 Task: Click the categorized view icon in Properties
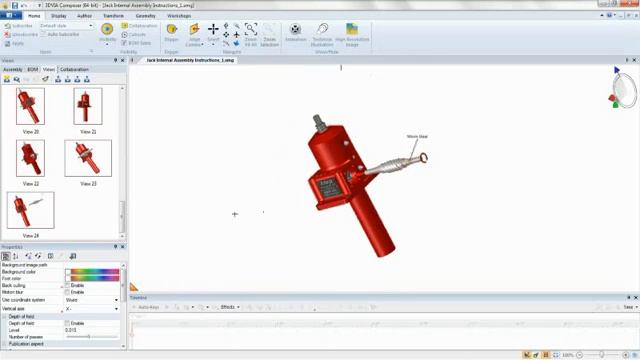click(6, 256)
